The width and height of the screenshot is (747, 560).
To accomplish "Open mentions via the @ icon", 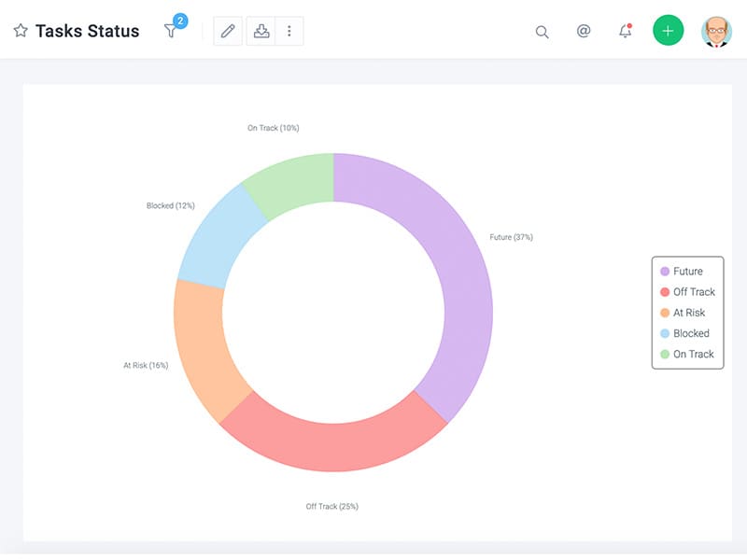I will 584,31.
